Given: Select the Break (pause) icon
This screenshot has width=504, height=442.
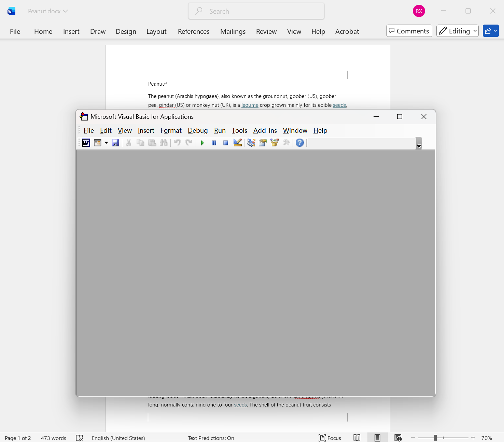Looking at the screenshot, I should (214, 143).
